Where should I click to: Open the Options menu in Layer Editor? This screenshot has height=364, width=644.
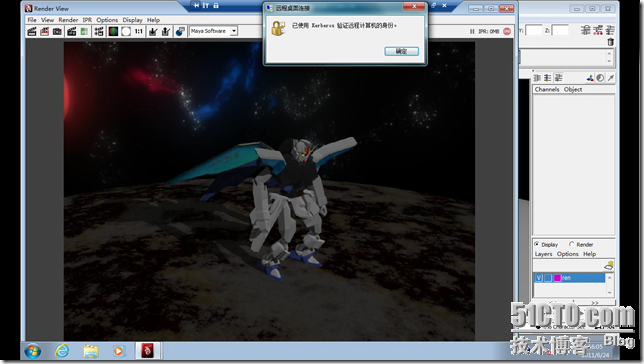tap(568, 254)
